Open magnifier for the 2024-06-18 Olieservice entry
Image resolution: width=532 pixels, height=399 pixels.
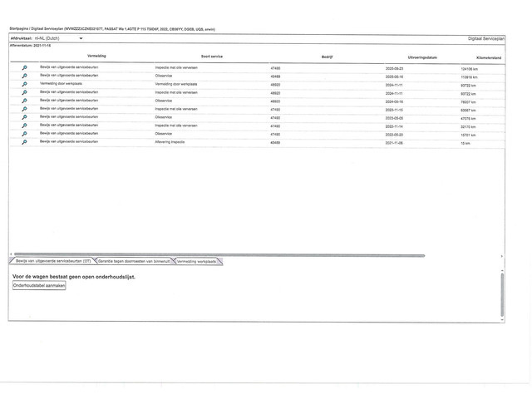point(24,101)
